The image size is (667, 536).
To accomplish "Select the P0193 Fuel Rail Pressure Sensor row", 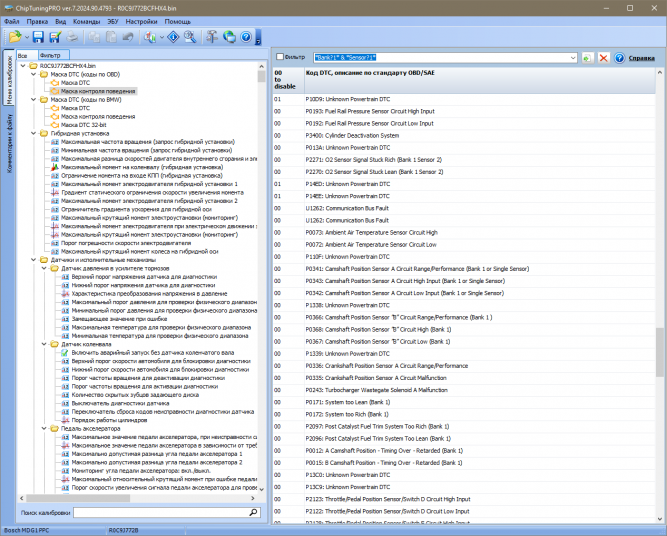I will 464,111.
